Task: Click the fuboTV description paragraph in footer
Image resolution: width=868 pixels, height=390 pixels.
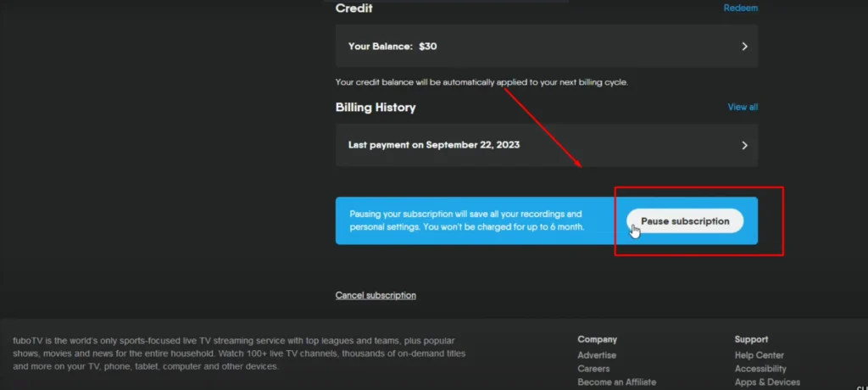Action: tap(239, 354)
